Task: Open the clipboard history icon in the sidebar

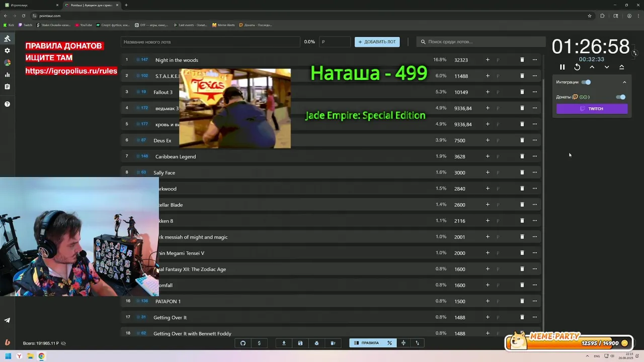Action: [x=7, y=87]
